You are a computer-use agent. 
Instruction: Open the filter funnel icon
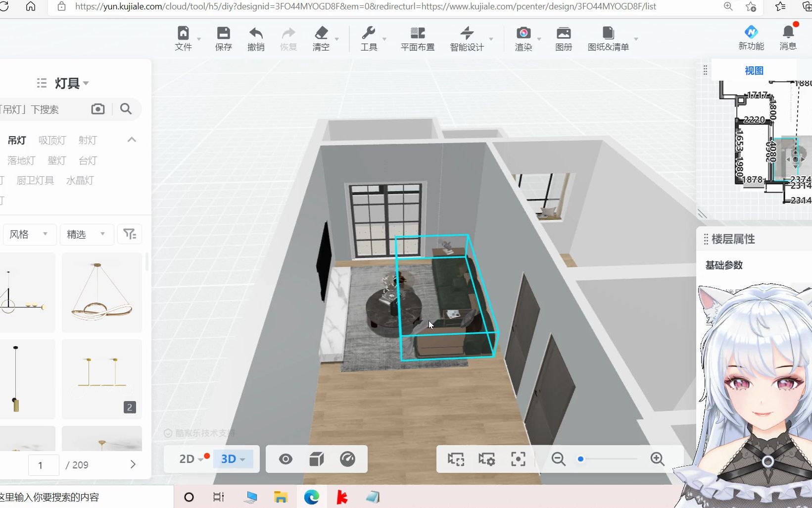pyautogui.click(x=130, y=234)
